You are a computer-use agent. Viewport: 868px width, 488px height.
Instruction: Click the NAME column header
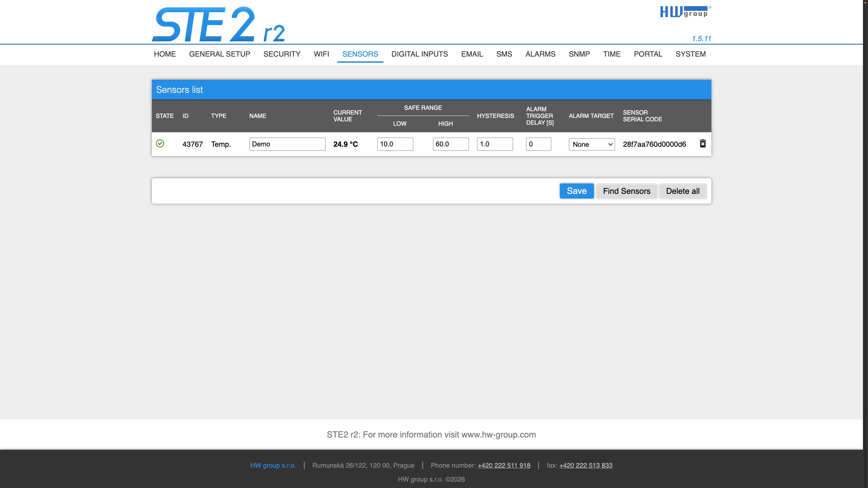coord(258,116)
